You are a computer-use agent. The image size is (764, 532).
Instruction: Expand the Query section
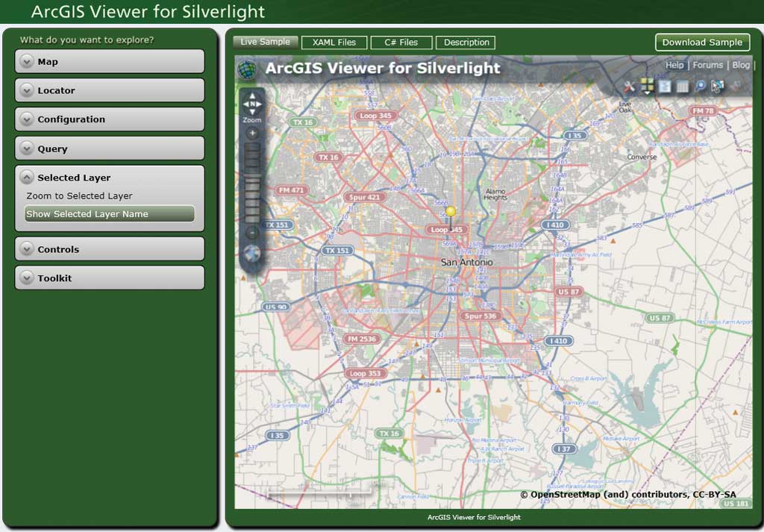tap(110, 148)
